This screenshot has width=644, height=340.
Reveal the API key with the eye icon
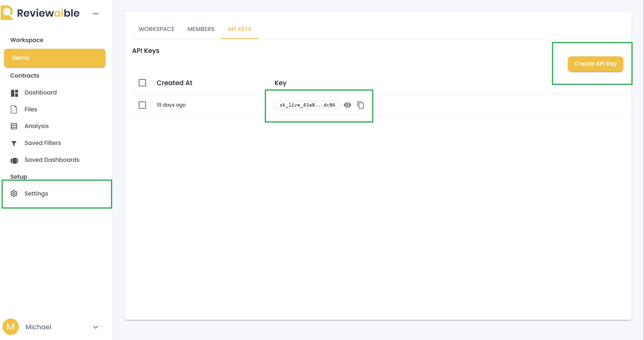coord(348,105)
